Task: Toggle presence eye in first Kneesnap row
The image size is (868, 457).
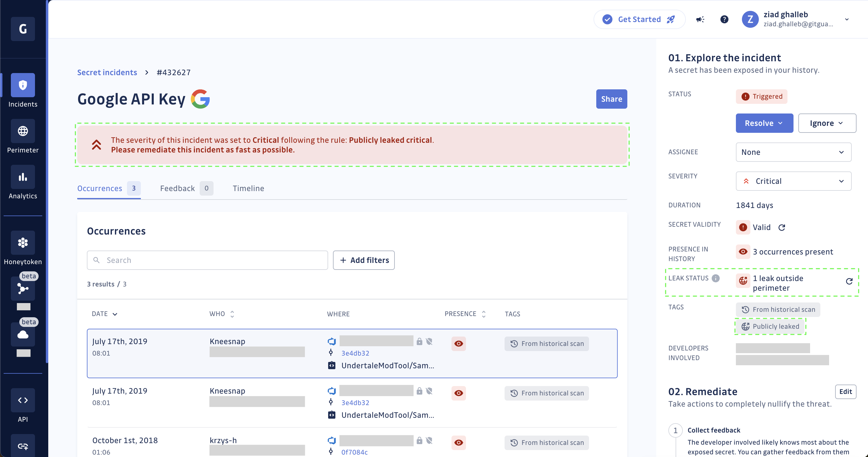Action: tap(458, 344)
